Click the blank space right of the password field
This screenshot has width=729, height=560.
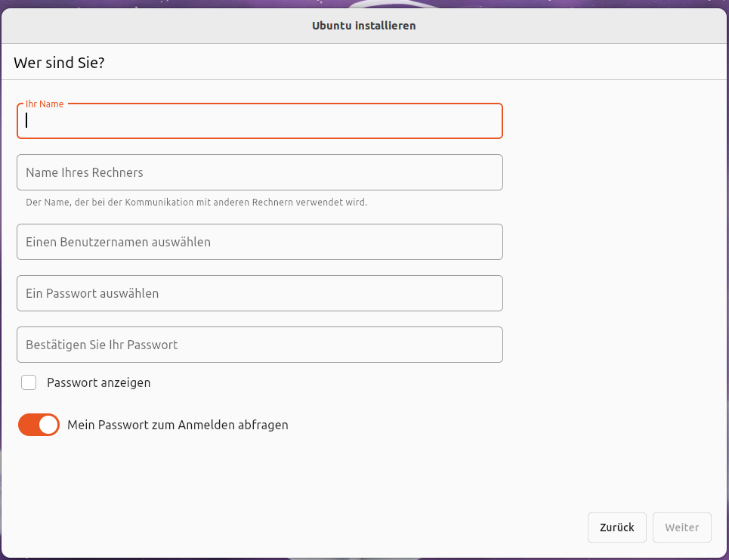[x=612, y=293]
